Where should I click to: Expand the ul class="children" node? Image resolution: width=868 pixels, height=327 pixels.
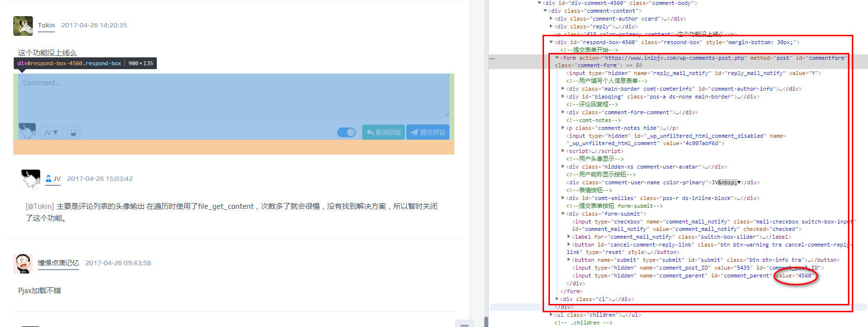551,315
